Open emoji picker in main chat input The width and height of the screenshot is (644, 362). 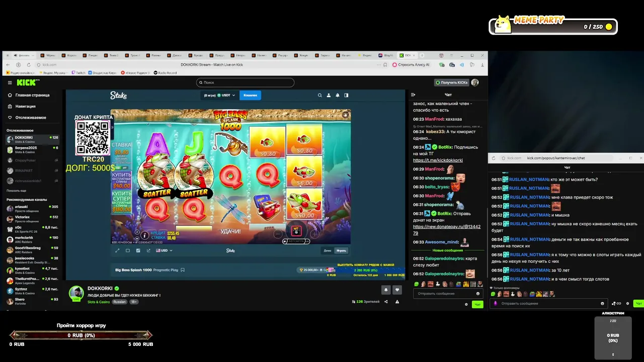tap(478, 294)
